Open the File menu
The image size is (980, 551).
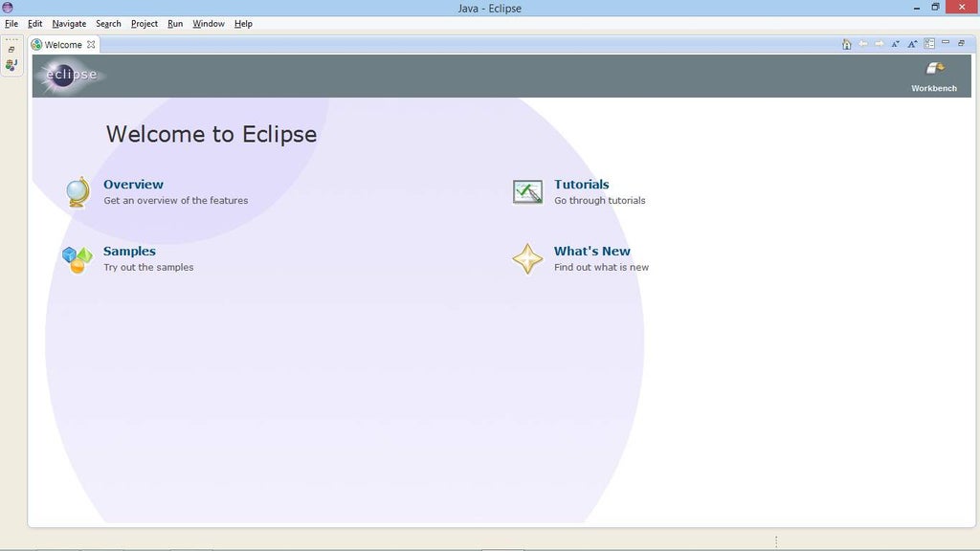[11, 24]
